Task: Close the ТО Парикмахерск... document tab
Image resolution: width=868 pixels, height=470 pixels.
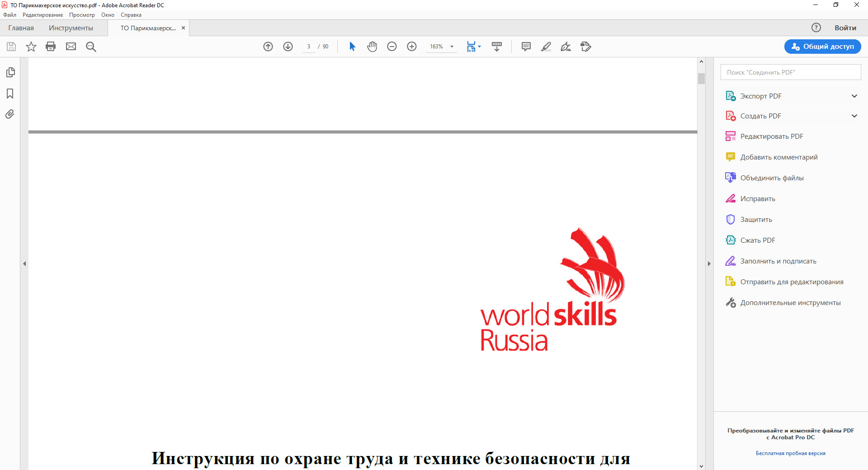Action: tap(183, 28)
